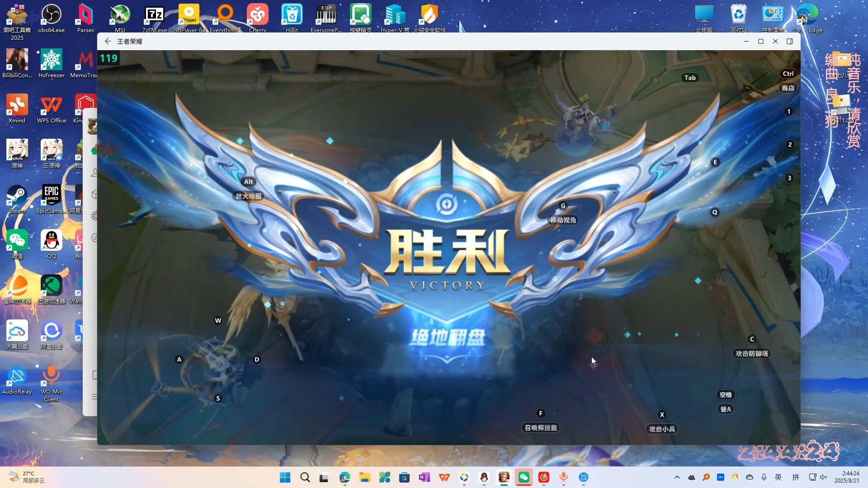Open the weather widget showing 27°C

[27, 477]
